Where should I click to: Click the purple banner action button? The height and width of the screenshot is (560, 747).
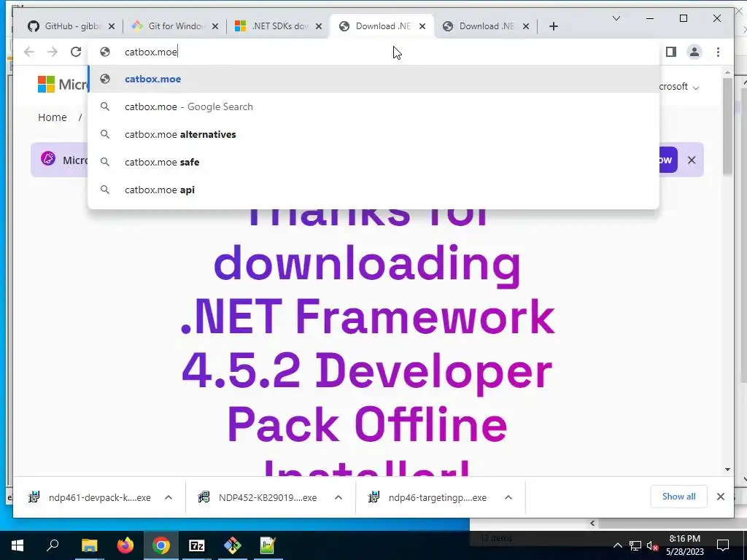click(x=668, y=160)
